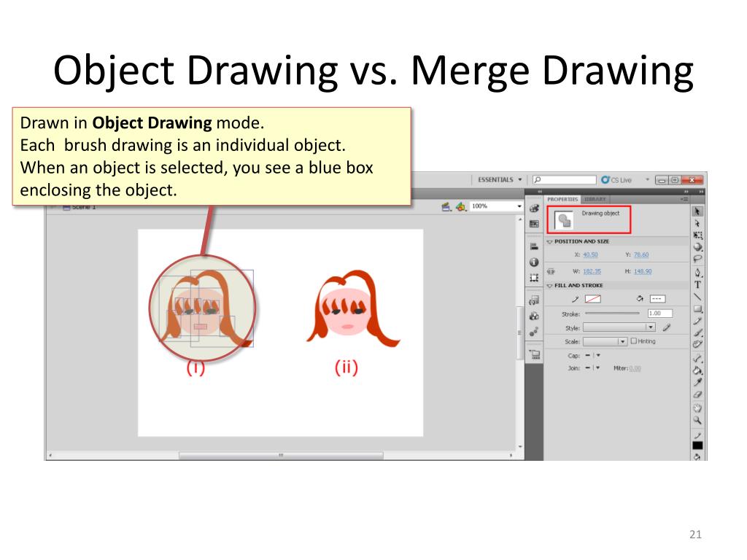
Task: Open the Essentials workspace dropdown
Action: point(499,179)
